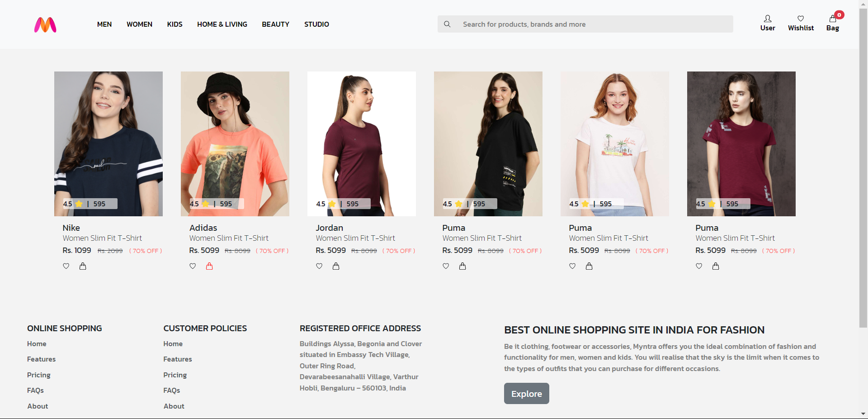Open Features link under Online Shopping

[x=41, y=359]
